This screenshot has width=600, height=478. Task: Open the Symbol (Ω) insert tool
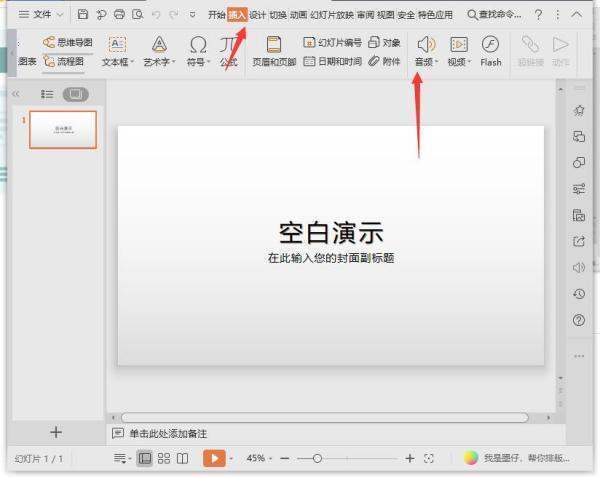pyautogui.click(x=198, y=44)
